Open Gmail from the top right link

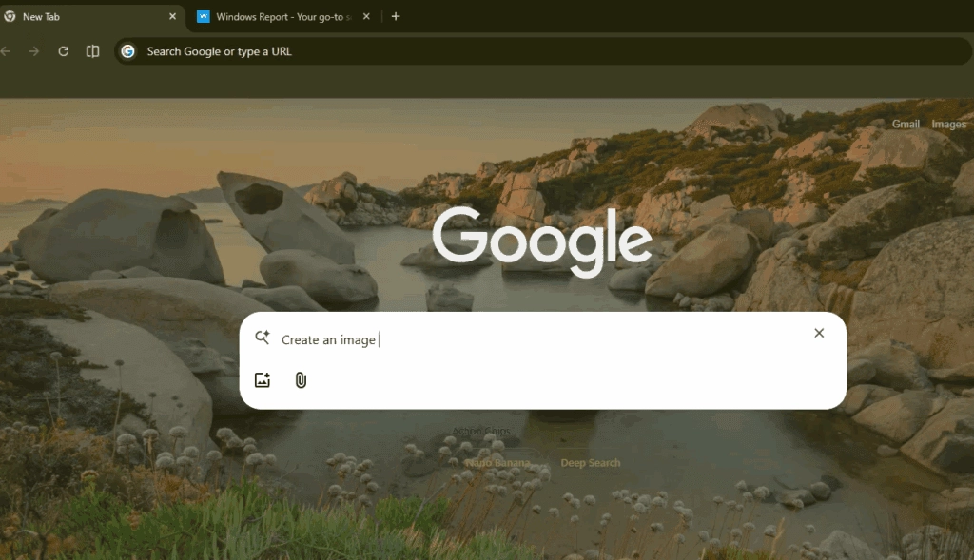(x=906, y=124)
